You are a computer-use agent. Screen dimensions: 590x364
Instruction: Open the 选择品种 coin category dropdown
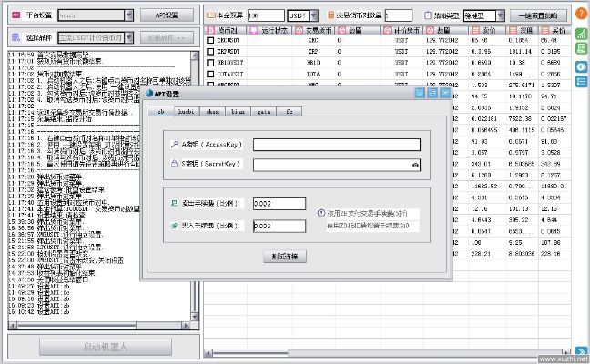tap(128, 37)
